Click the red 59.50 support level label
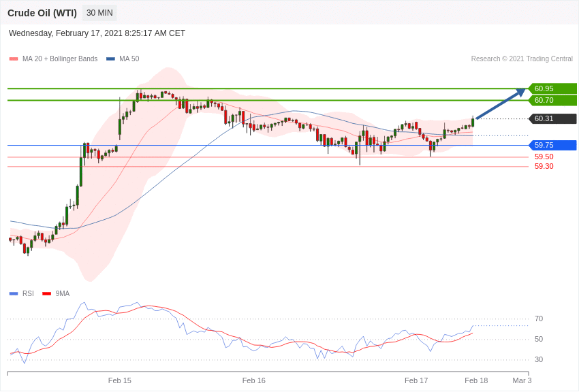Screen dimensions: 579x392 (x=544, y=157)
